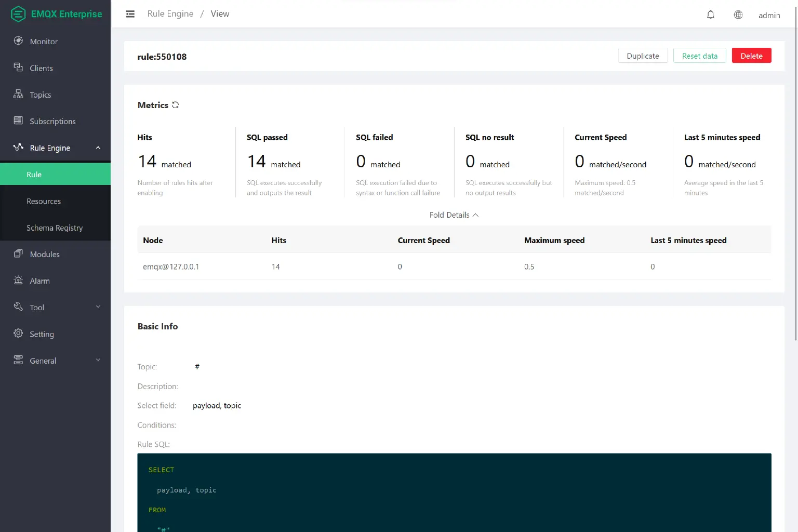Expand the Tool menu
This screenshot has height=532, width=798.
click(98, 307)
